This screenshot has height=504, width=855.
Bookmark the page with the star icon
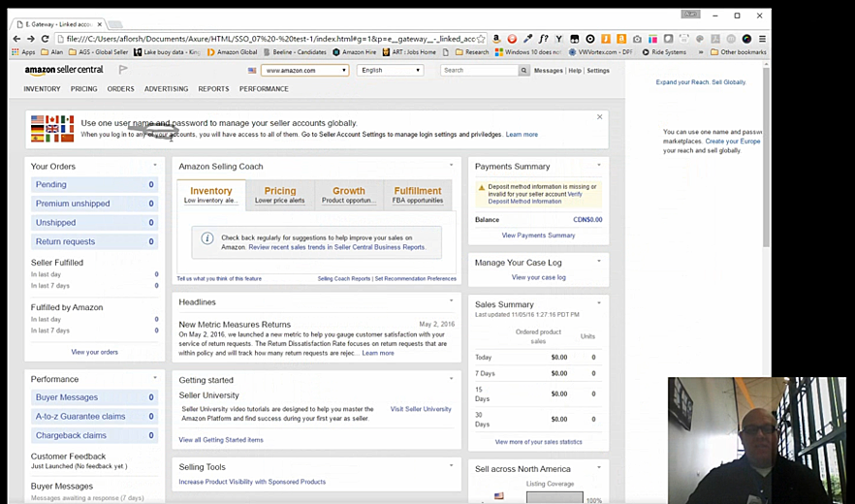(481, 39)
